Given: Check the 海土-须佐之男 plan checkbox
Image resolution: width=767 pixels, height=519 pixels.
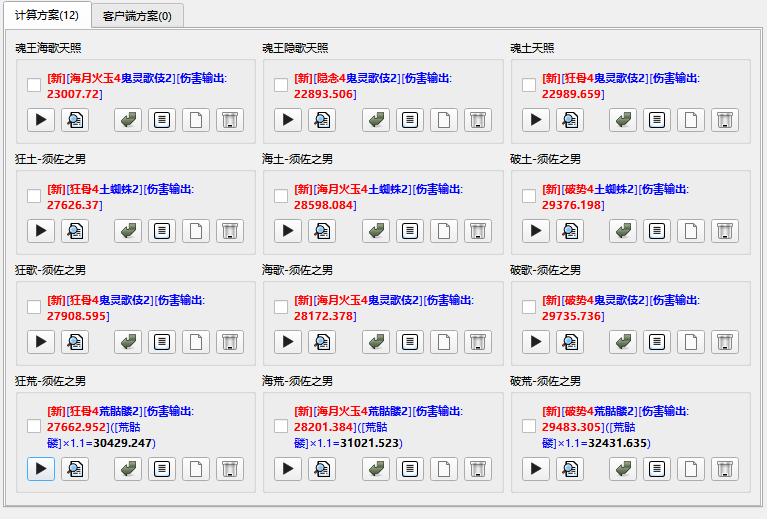Looking at the screenshot, I should point(281,196).
